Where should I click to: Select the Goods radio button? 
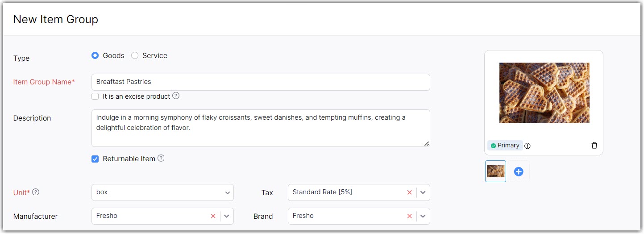click(95, 56)
